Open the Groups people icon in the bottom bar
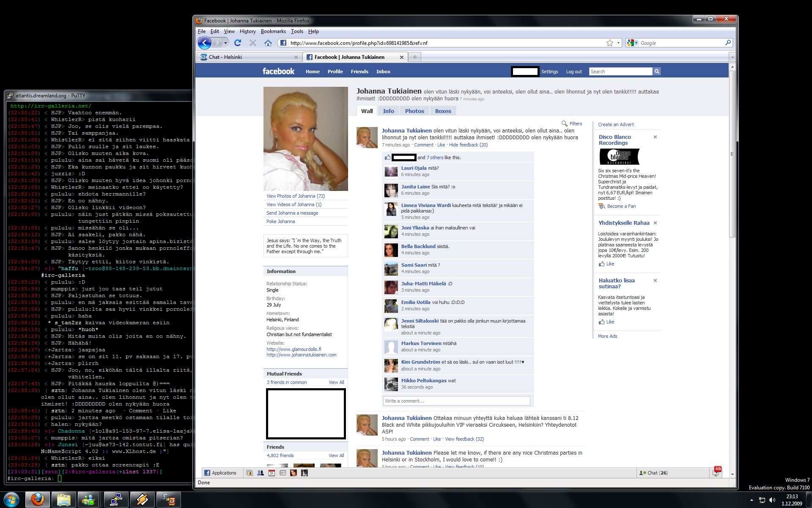 click(x=261, y=473)
